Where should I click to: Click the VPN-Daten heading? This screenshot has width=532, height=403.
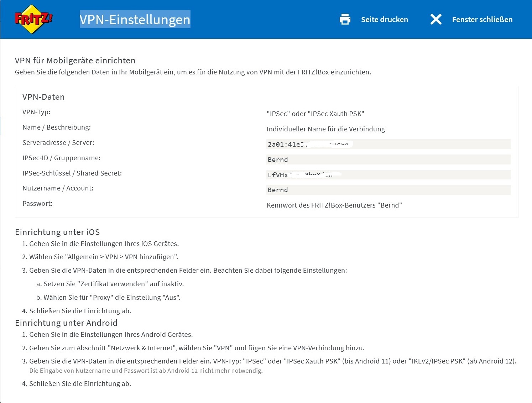pos(43,97)
